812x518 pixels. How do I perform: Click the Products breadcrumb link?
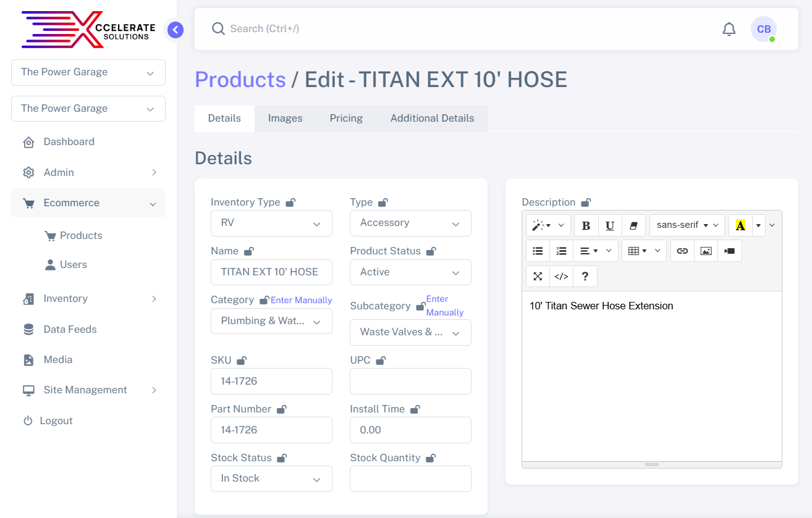[x=240, y=80]
